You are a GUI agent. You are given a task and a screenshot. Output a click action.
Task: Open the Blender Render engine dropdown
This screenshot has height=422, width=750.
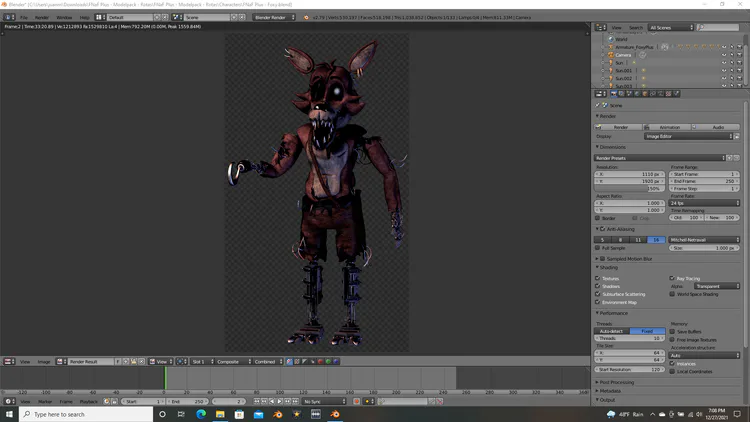click(274, 17)
